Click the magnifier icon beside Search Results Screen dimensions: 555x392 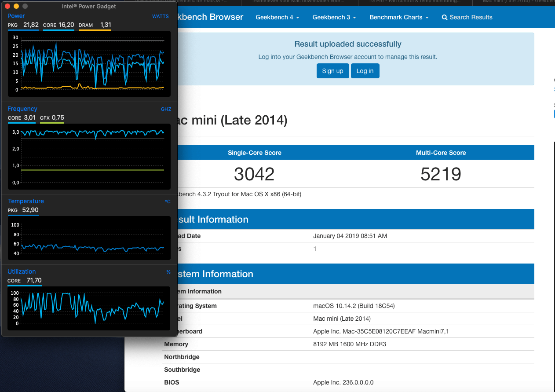pyautogui.click(x=445, y=18)
